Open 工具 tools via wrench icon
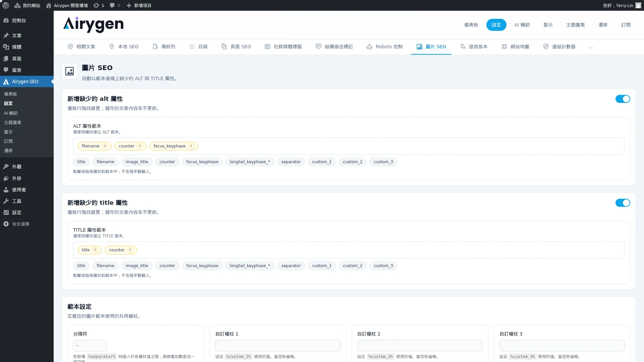 click(x=6, y=201)
